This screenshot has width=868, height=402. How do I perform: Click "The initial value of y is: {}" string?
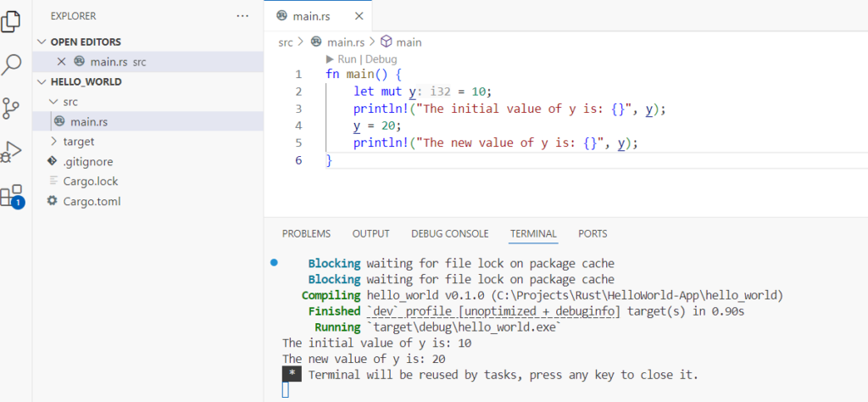point(523,109)
